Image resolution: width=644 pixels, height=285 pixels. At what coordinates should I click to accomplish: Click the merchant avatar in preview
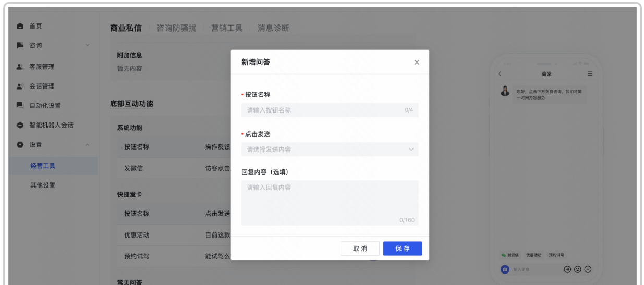[505, 91]
